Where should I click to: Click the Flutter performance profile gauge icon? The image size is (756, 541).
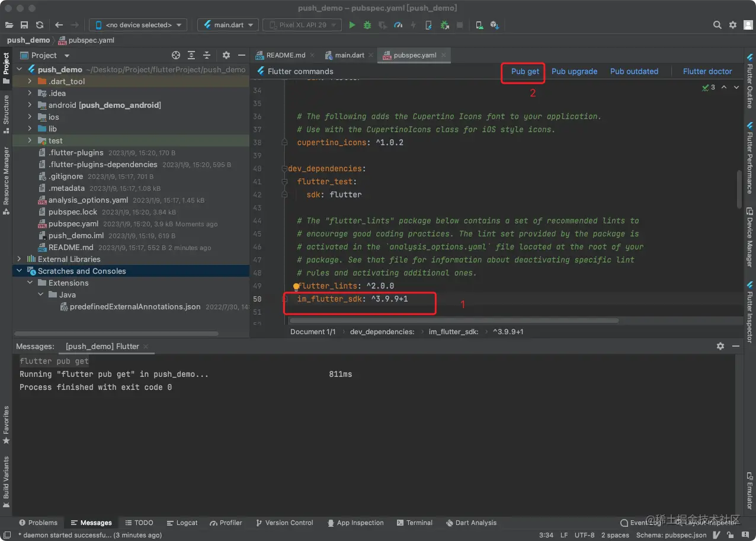(x=398, y=25)
